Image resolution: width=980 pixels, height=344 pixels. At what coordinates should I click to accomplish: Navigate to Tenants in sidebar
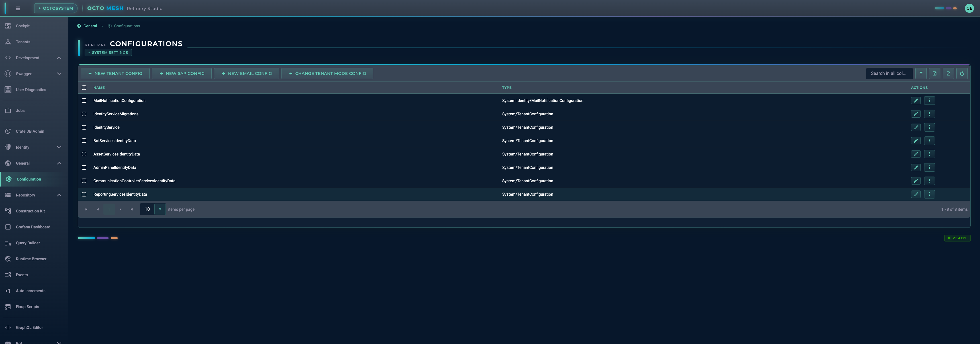point(34,42)
